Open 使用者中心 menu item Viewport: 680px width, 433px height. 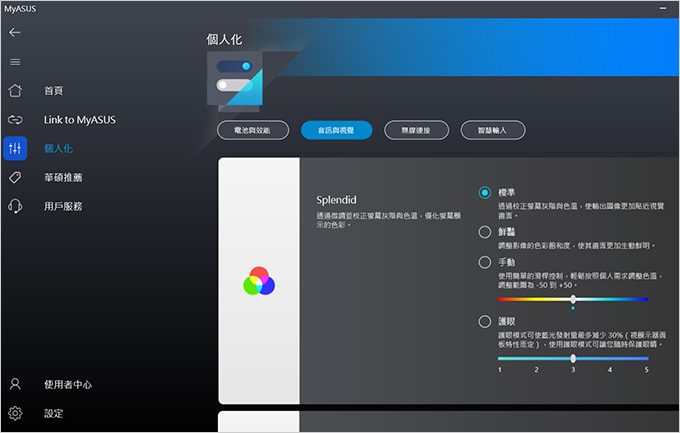pos(68,384)
